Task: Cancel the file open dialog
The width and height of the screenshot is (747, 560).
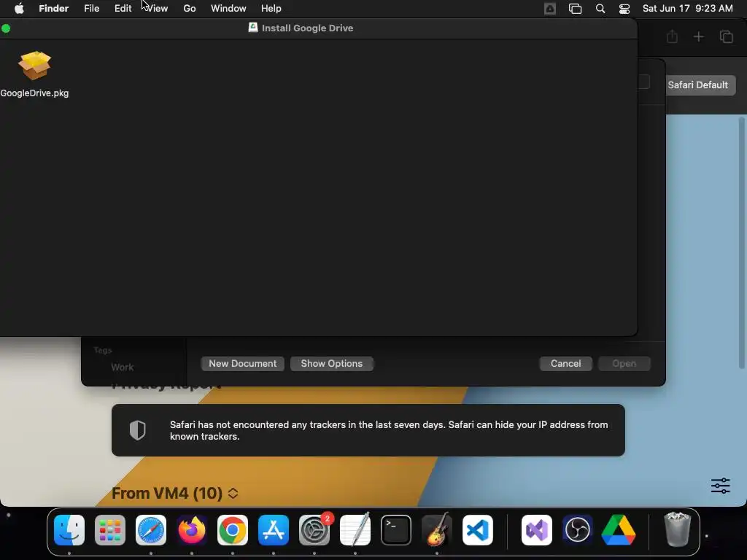Action: pos(565,364)
